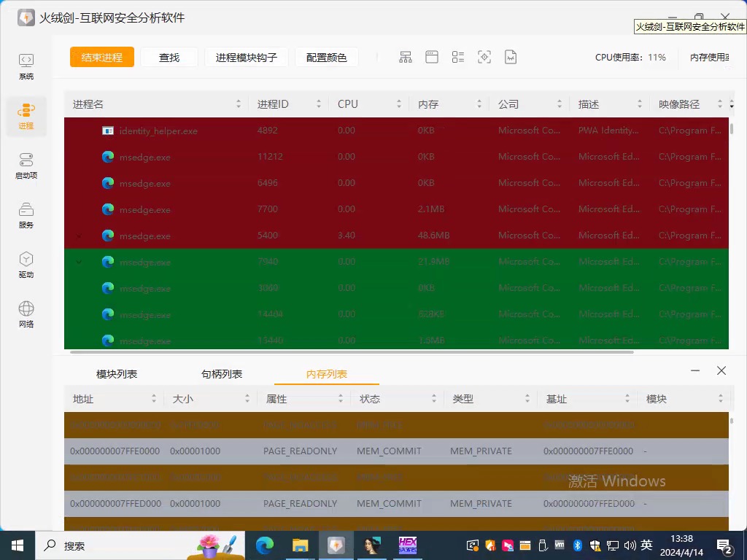Select memory row at address 0x000000007FFED000
The height and width of the screenshot is (560, 747).
(x=396, y=503)
